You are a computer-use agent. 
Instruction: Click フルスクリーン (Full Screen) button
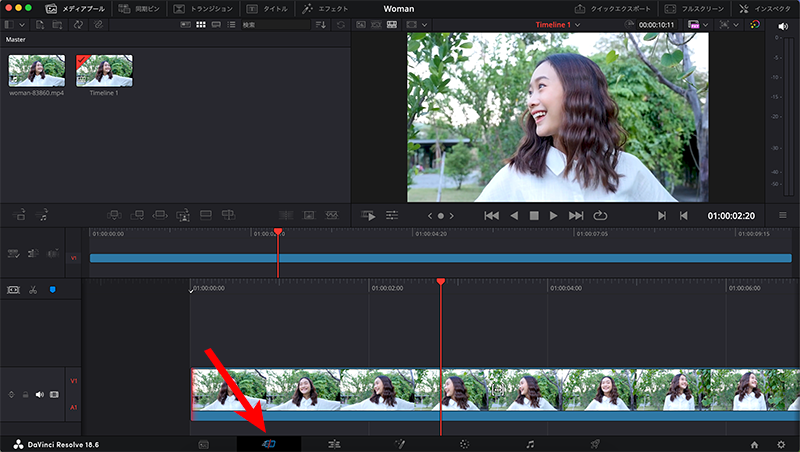pyautogui.click(x=694, y=9)
